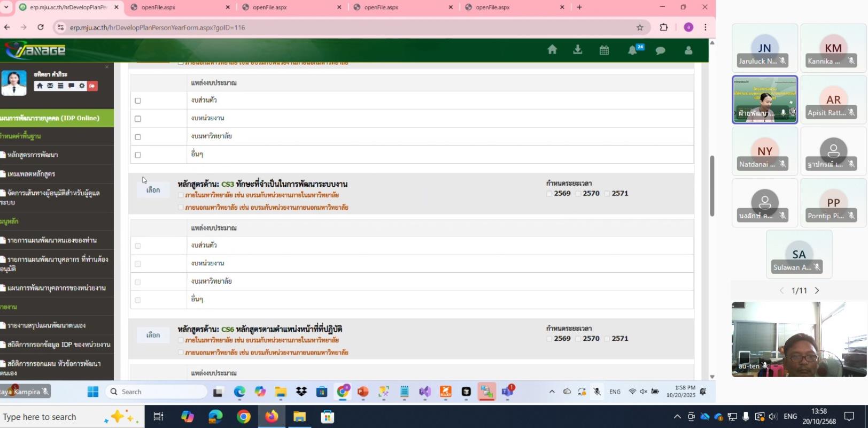This screenshot has width=868, height=428.
Task: Bookmark page with the star icon
Action: tap(640, 27)
